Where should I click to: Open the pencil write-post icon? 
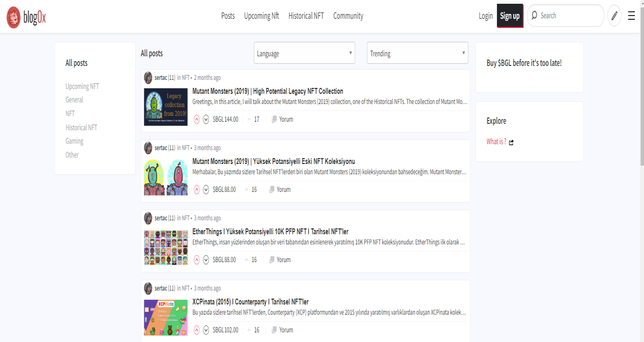614,16
